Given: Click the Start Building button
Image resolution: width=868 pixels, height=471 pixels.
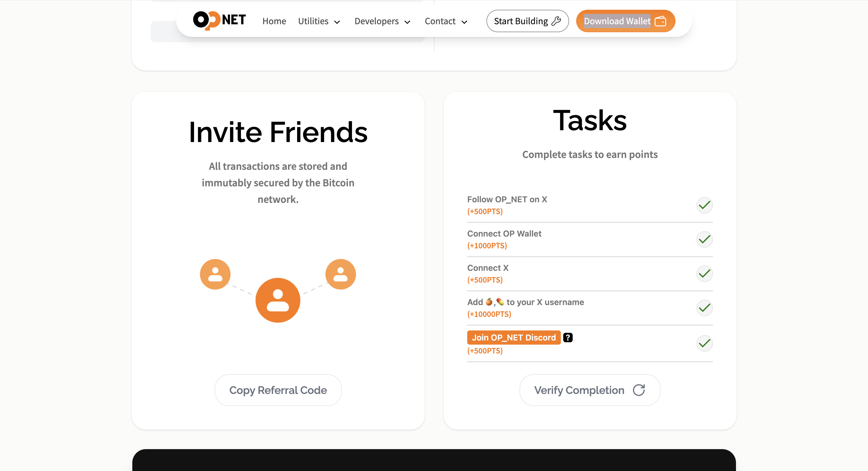Looking at the screenshot, I should 527,21.
